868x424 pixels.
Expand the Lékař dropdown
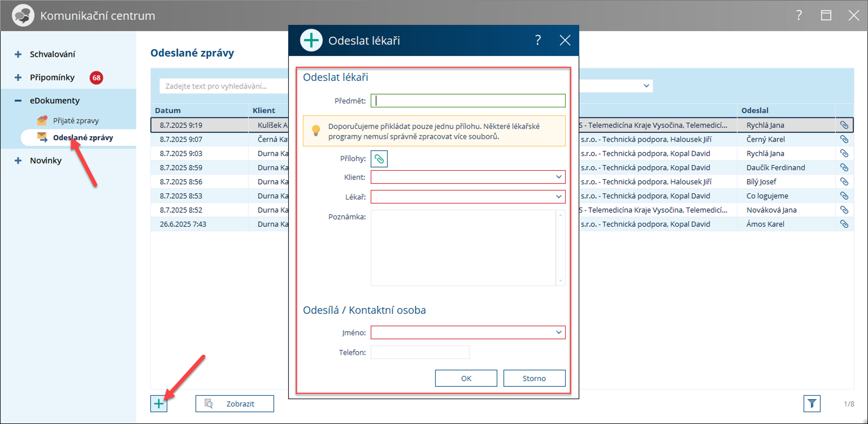pyautogui.click(x=558, y=197)
